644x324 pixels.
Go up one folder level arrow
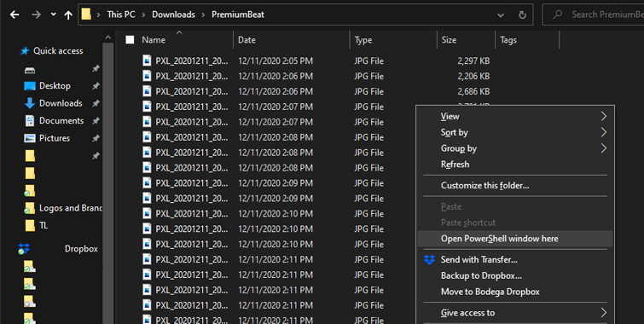(68, 14)
